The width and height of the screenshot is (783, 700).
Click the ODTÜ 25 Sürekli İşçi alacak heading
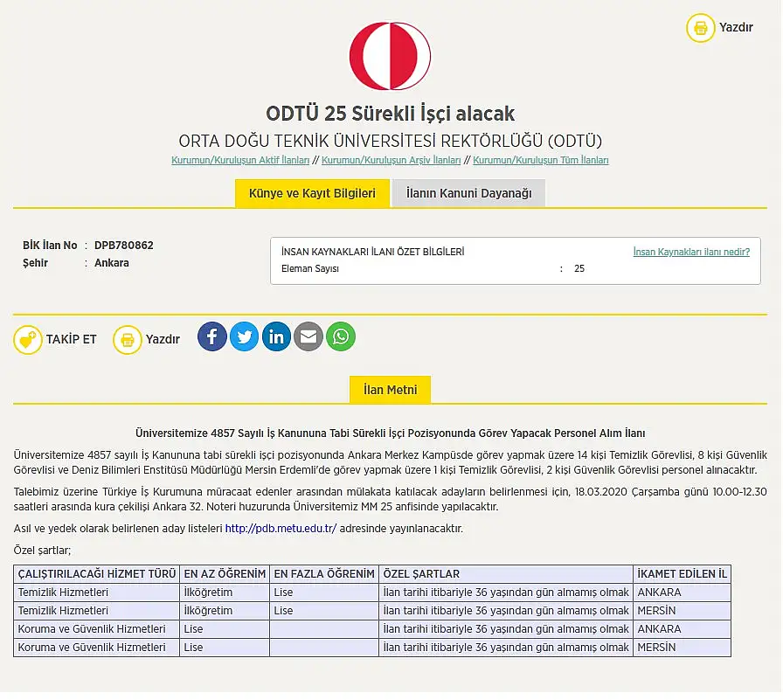pos(390,114)
